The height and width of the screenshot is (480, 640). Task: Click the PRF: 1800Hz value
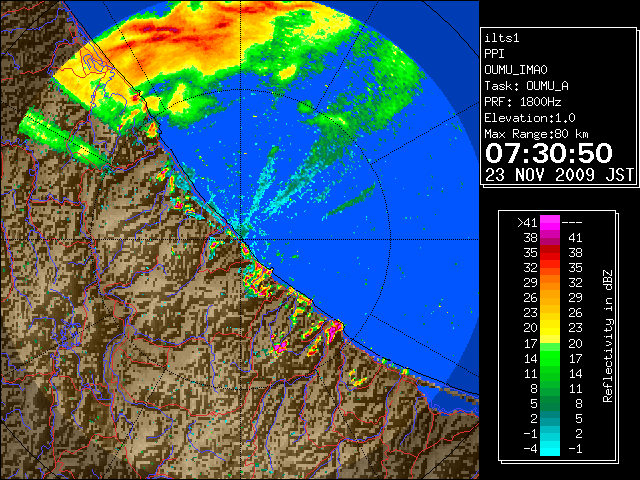[523, 102]
